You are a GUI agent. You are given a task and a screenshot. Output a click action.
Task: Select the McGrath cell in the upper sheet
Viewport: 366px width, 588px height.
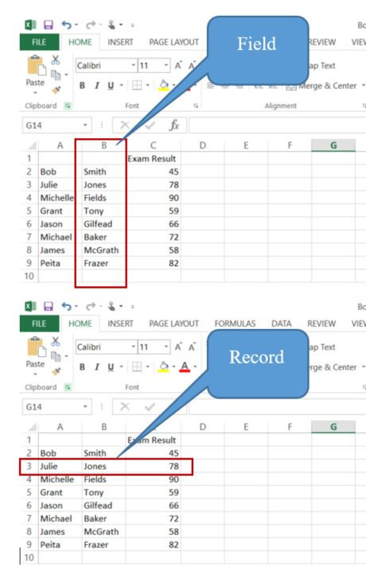104,250
